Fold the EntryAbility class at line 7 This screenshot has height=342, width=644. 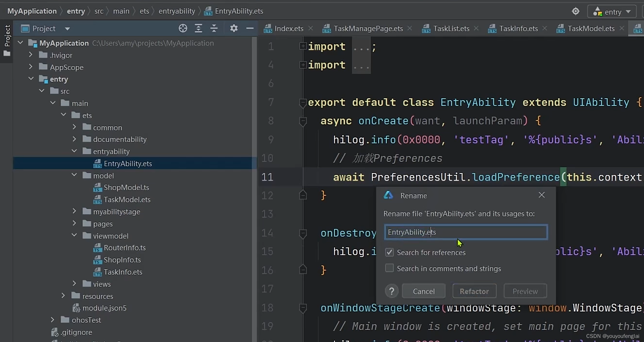pos(303,103)
